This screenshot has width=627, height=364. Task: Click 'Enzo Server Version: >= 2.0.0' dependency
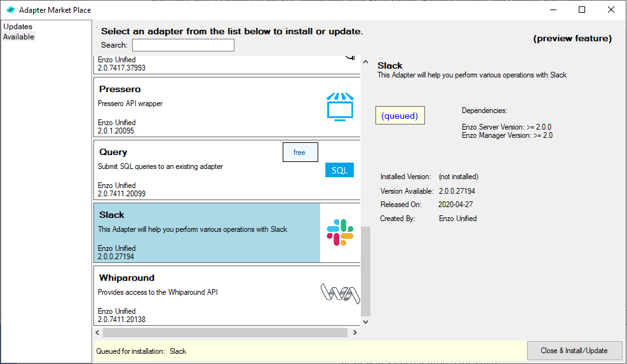pos(507,127)
